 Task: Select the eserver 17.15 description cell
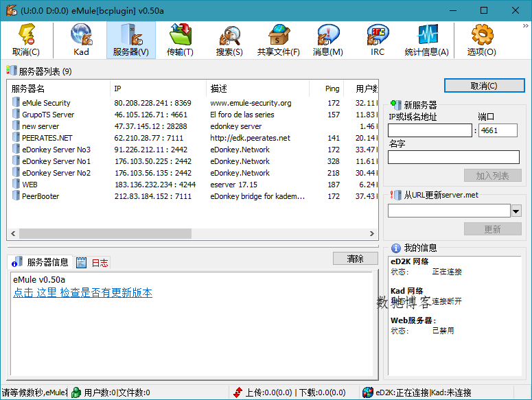coord(234,185)
